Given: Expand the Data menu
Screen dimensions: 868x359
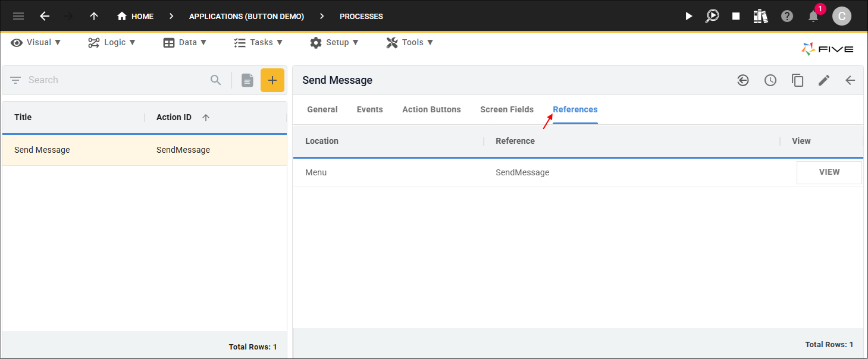Looking at the screenshot, I should (184, 42).
